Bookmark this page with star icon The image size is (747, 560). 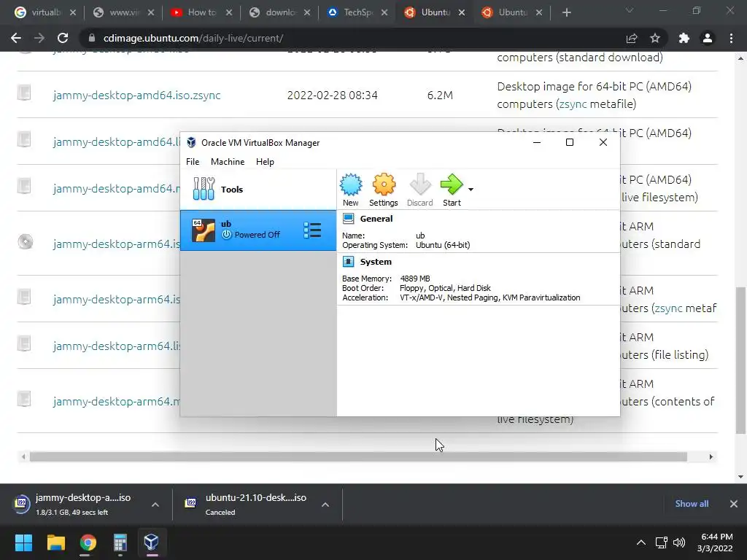click(655, 38)
